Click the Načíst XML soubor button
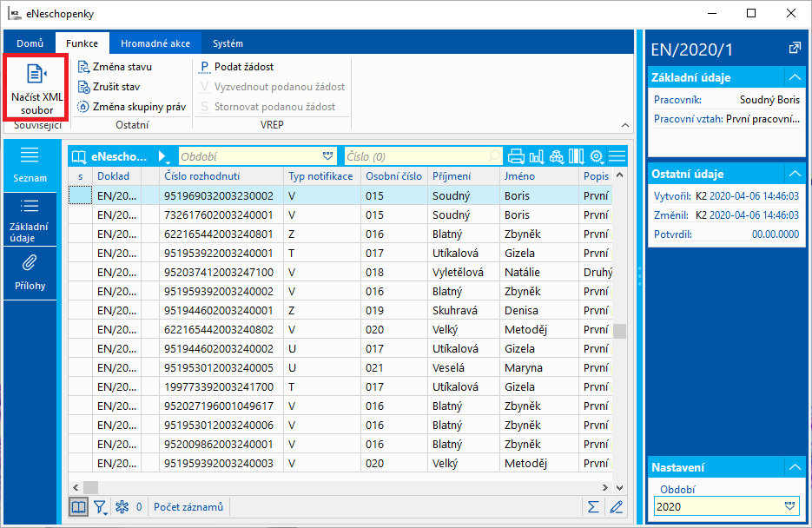Image resolution: width=812 pixels, height=528 pixels. (36, 88)
